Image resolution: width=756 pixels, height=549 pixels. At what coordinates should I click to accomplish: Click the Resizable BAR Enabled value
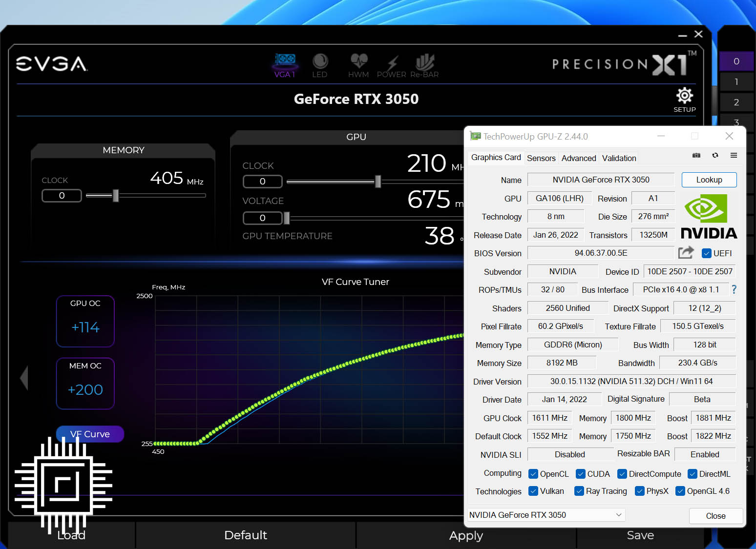tap(705, 454)
